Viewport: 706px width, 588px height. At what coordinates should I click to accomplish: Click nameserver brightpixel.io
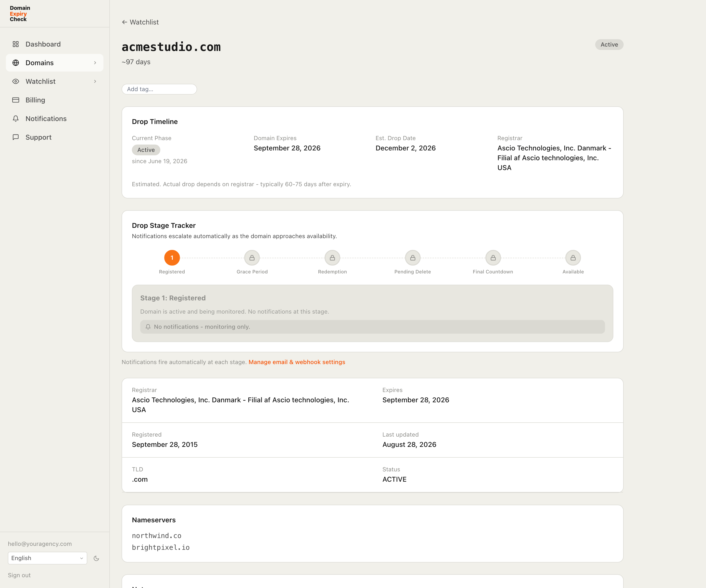pyautogui.click(x=161, y=547)
